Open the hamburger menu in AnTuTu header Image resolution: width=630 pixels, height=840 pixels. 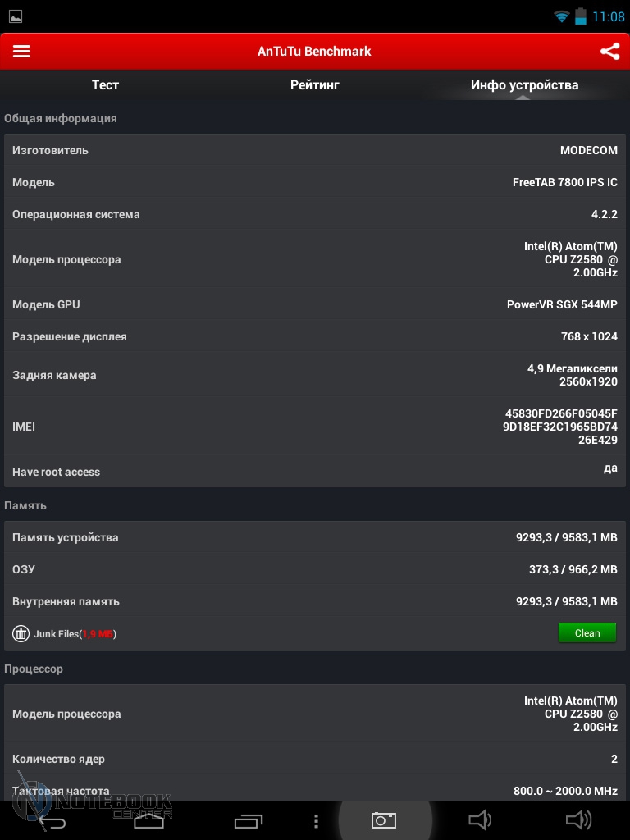pyautogui.click(x=21, y=51)
